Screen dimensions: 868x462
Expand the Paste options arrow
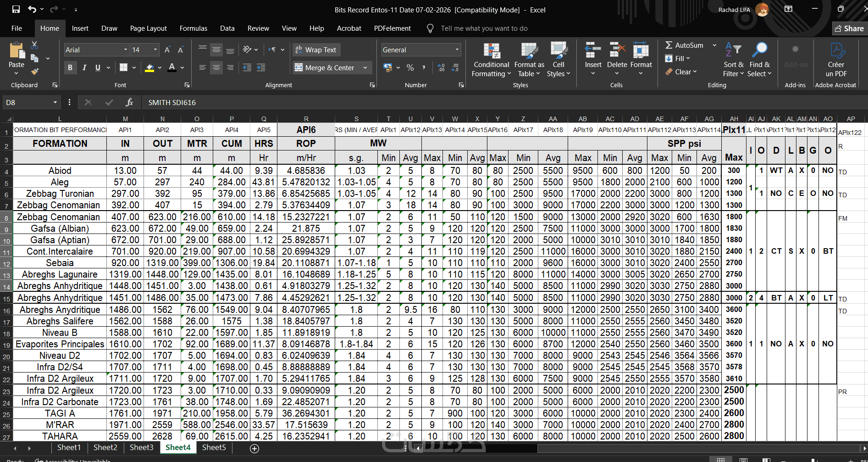pyautogui.click(x=17, y=73)
